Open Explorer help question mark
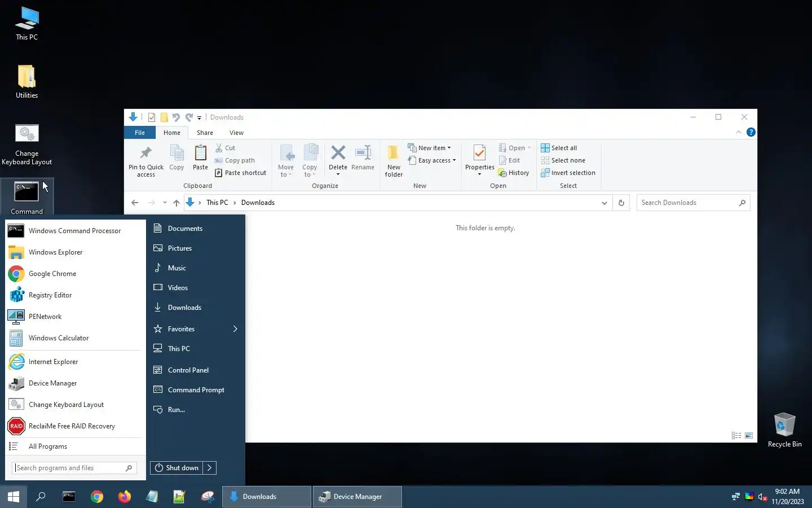This screenshot has width=812, height=508. click(x=751, y=132)
